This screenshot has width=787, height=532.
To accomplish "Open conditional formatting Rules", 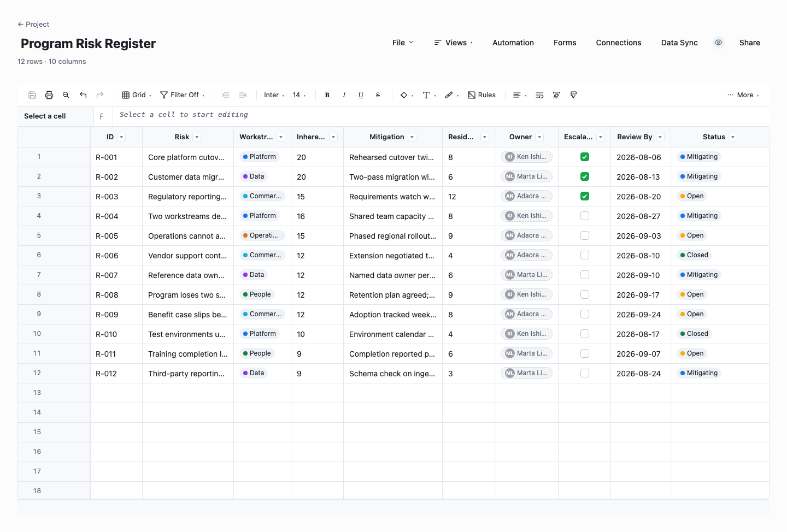I will 482,95.
